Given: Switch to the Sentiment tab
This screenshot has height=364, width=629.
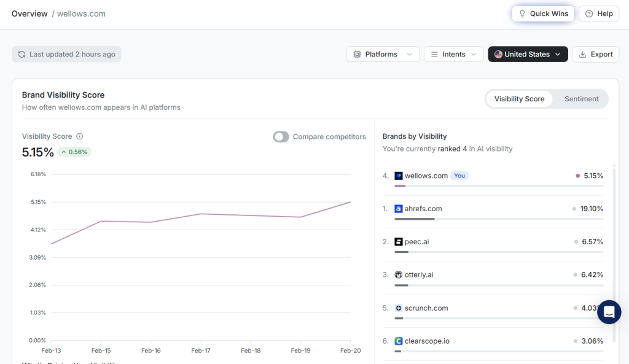Looking at the screenshot, I should (581, 99).
